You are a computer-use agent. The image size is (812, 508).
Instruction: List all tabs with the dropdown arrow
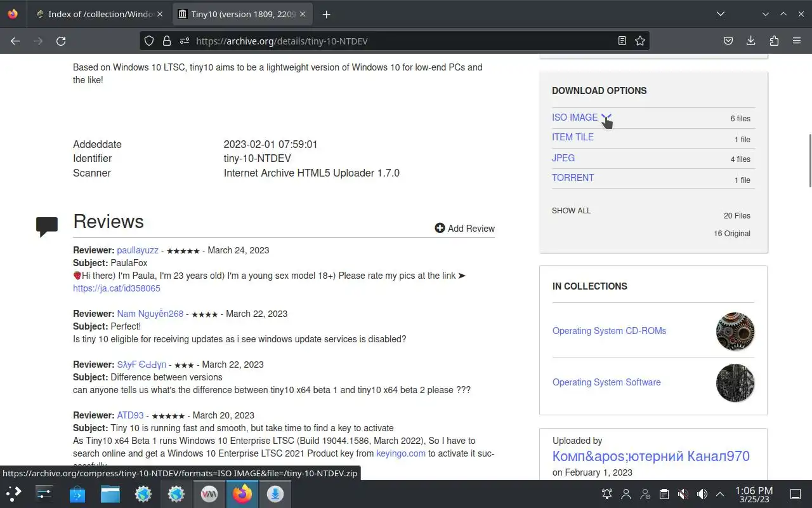(x=721, y=14)
